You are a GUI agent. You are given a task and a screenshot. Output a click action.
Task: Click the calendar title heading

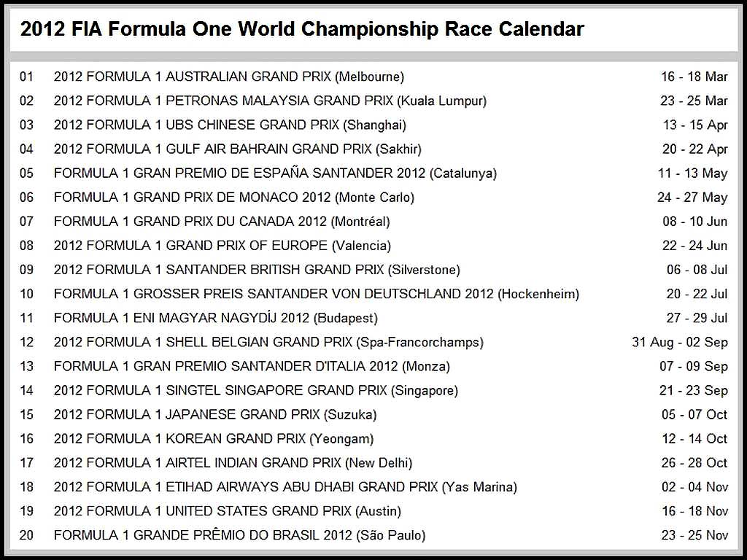point(302,29)
